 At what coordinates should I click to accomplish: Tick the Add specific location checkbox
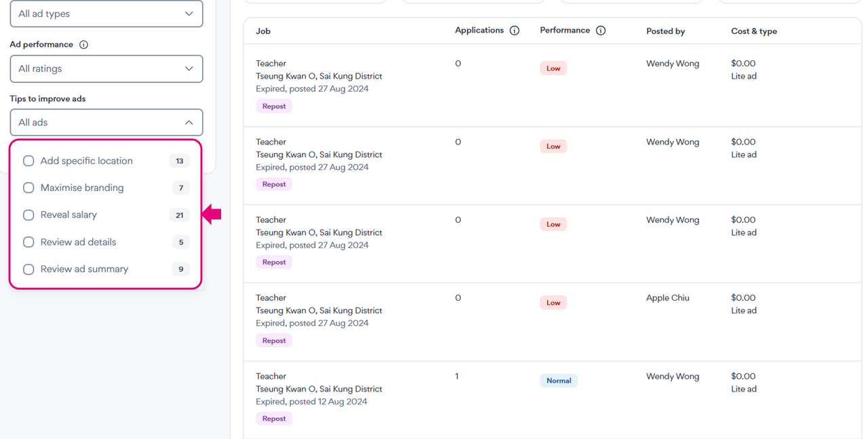click(28, 161)
